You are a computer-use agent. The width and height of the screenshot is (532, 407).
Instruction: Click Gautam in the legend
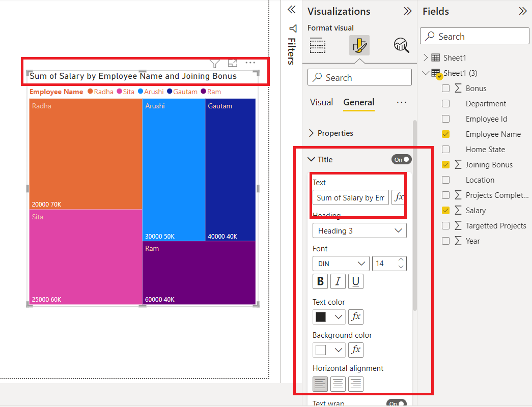[182, 92]
